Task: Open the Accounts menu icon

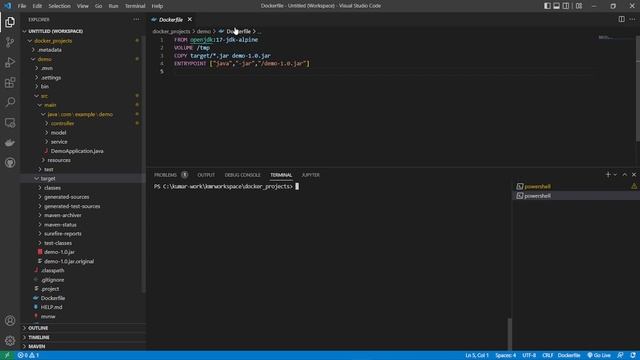Action: point(10,321)
